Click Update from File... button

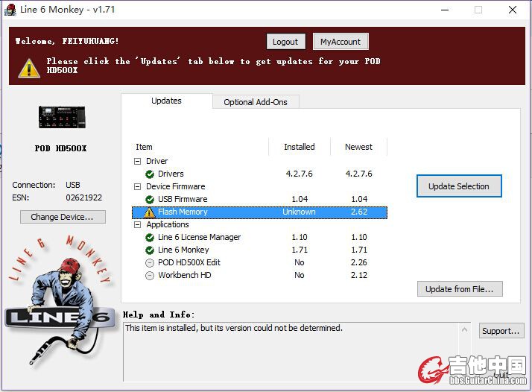[460, 289]
